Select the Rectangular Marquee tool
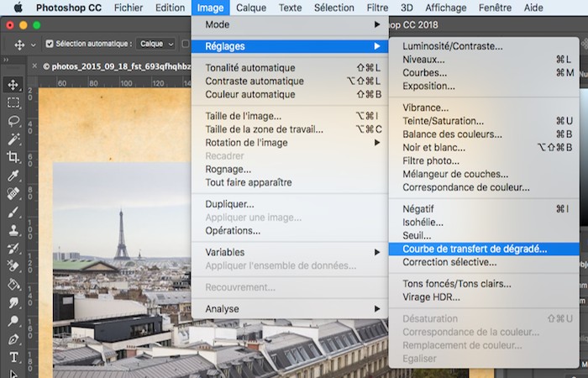Screen dimensions: 588x378 (x=13, y=102)
